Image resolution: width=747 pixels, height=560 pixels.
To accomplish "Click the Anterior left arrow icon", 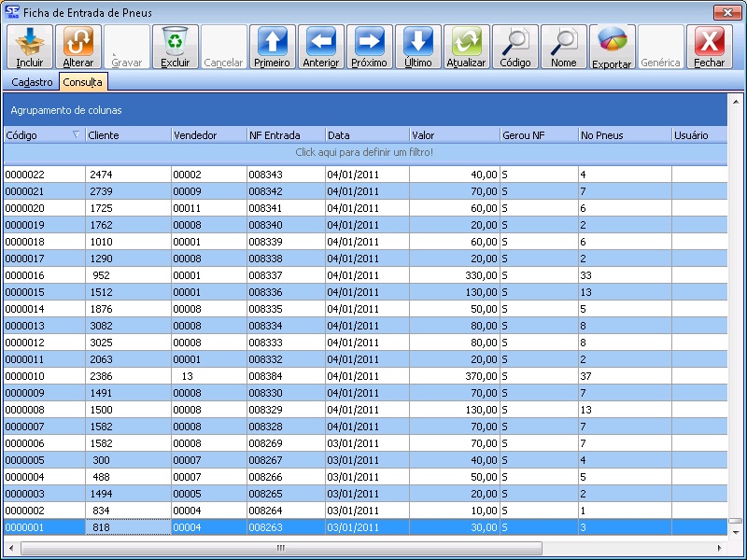I will tap(321, 47).
